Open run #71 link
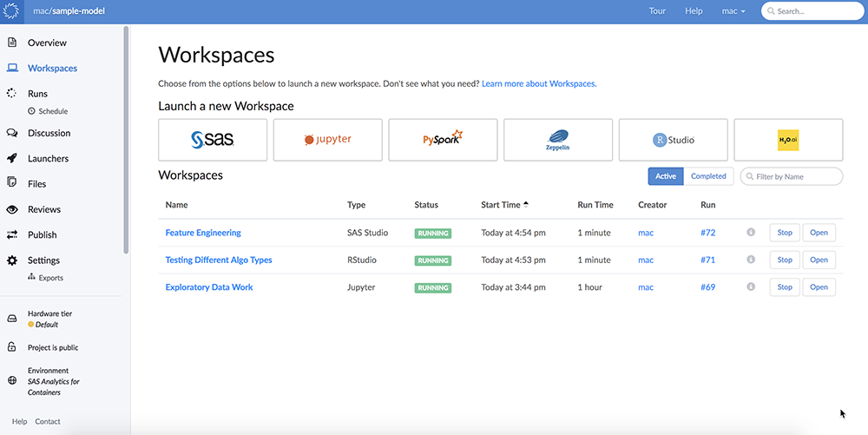868x435 pixels. (x=708, y=260)
